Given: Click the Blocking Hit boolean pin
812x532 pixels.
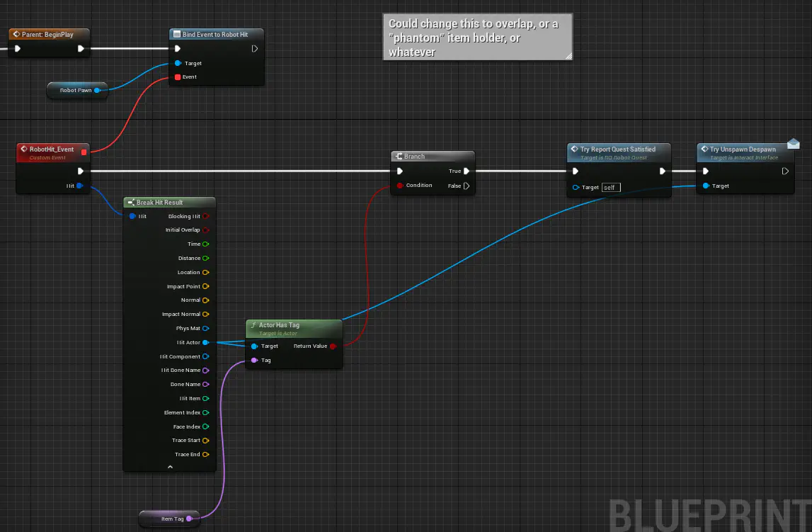Looking at the screenshot, I should (x=205, y=216).
